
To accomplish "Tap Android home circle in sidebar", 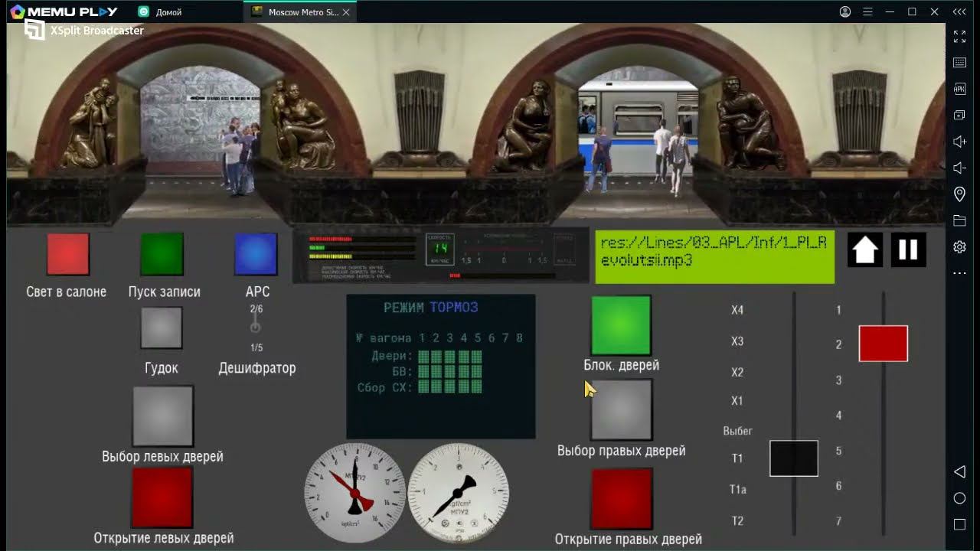I will (959, 498).
